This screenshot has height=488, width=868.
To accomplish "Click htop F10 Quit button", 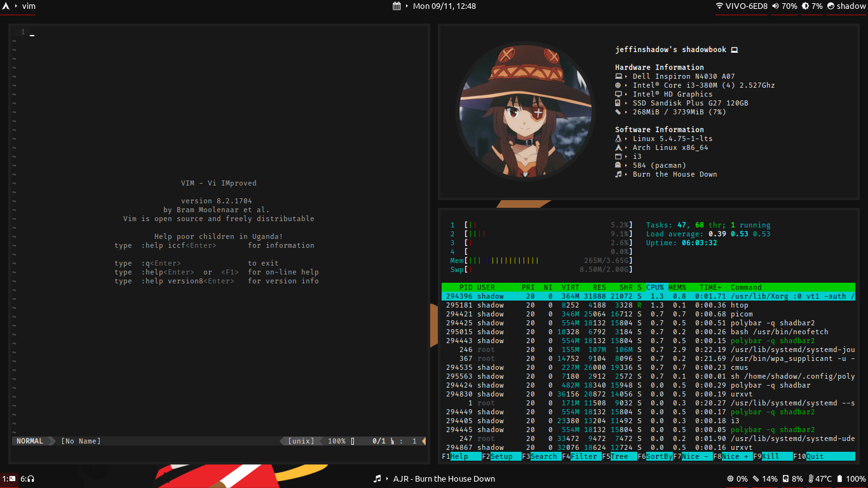I will (x=824, y=456).
